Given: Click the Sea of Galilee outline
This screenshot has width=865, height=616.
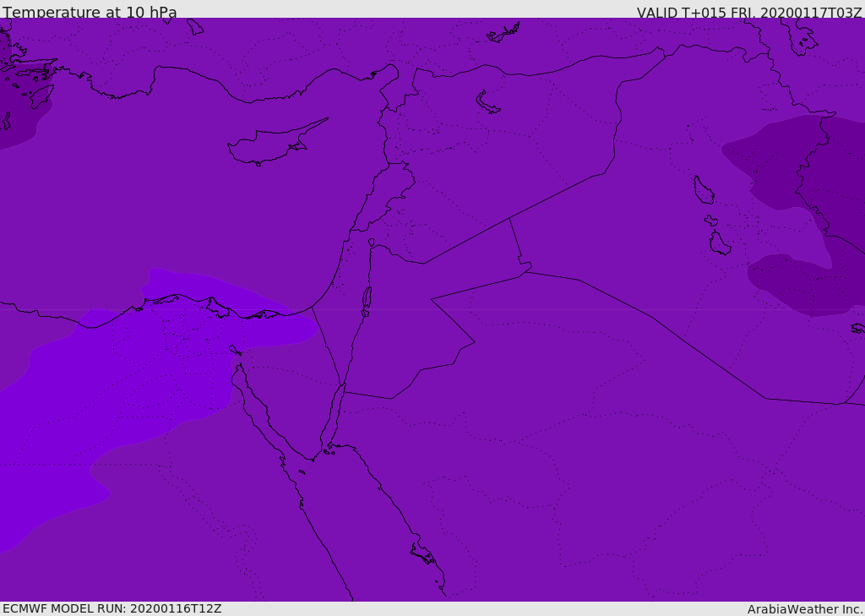Looking at the screenshot, I should pos(371,243).
